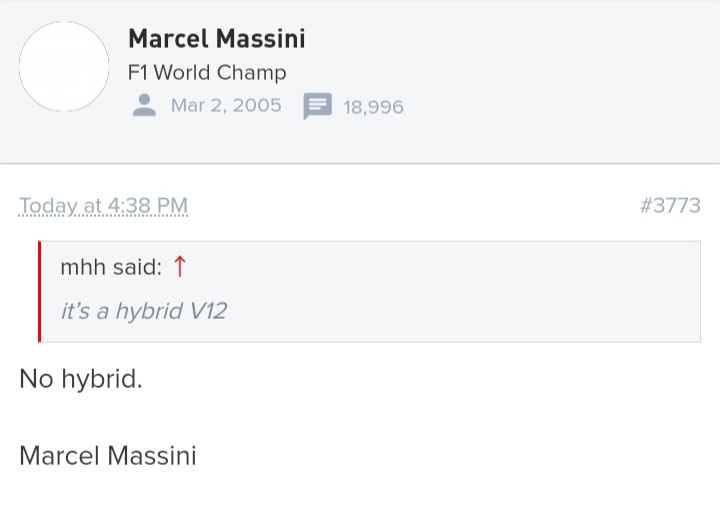The height and width of the screenshot is (514, 720).
Task: Open the Today at 4:38 PM timestamp link
Action: coord(103,205)
